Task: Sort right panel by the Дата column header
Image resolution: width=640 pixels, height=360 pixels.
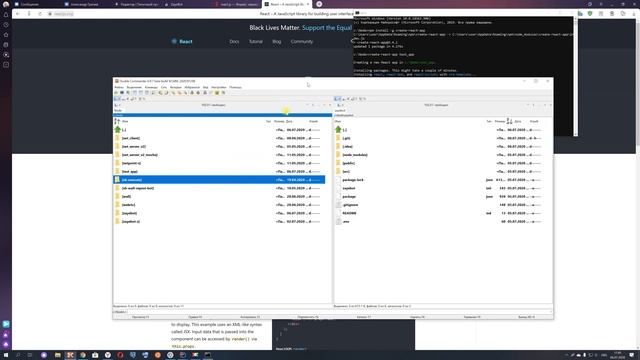Action: point(518,121)
